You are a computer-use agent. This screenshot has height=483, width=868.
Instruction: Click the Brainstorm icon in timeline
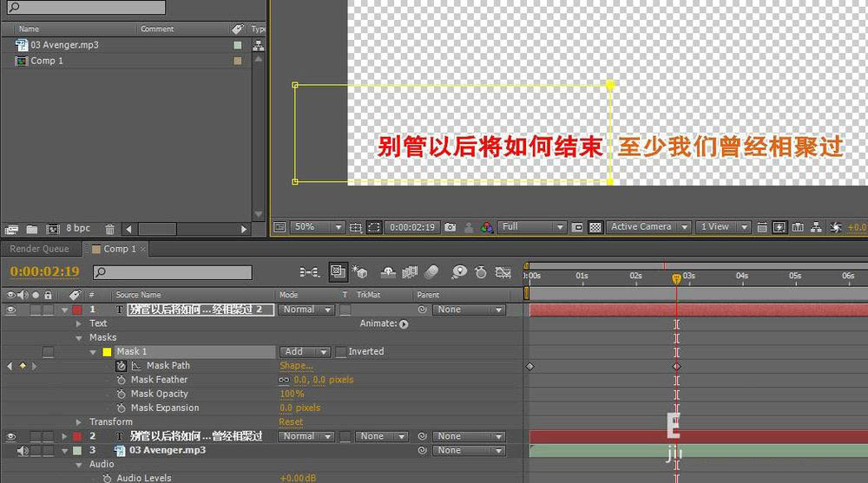[x=459, y=271]
